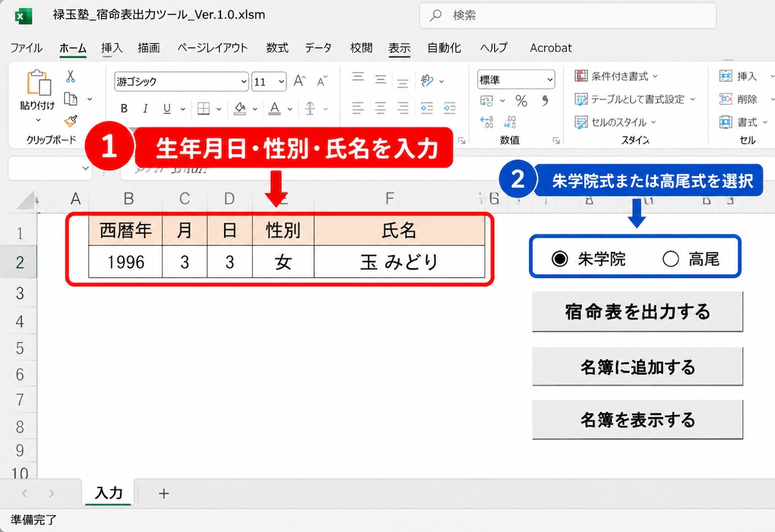Click the text orientation icon

428,81
